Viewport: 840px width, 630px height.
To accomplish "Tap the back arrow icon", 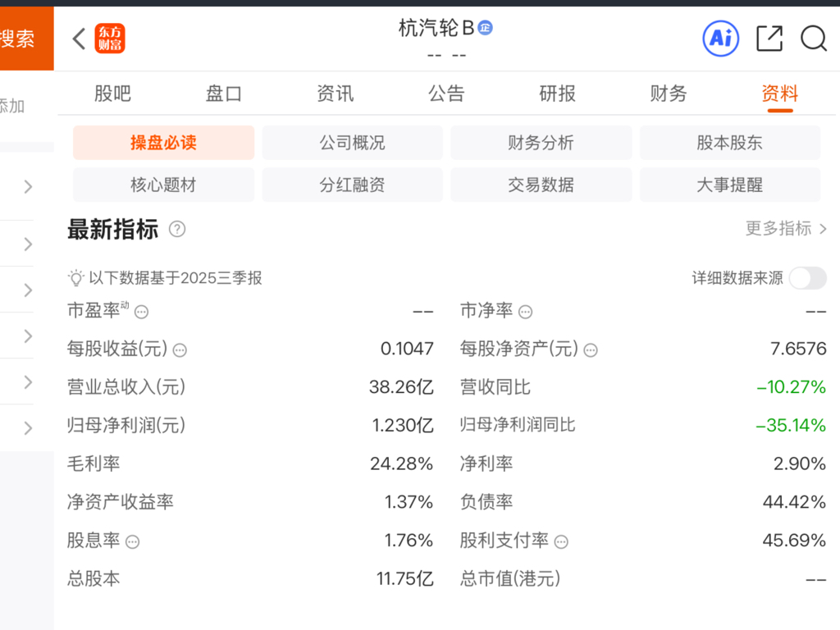I will click(x=79, y=39).
